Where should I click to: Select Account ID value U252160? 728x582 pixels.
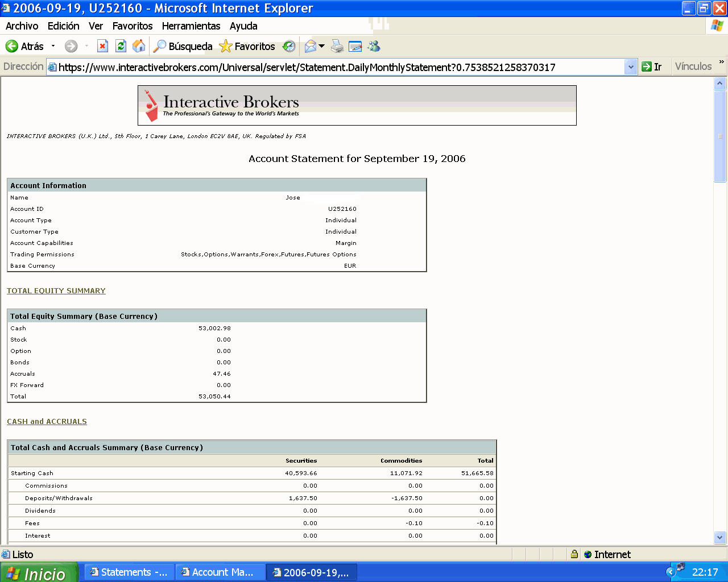coord(342,209)
